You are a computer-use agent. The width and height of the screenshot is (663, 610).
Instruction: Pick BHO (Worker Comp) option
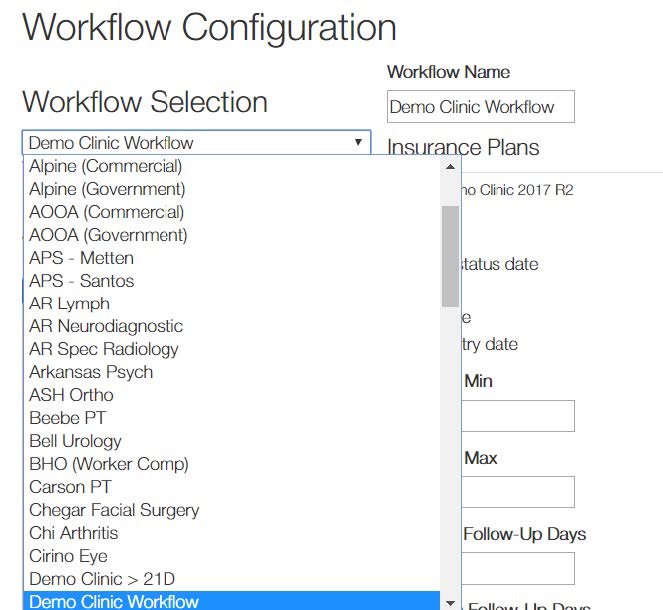(108, 464)
